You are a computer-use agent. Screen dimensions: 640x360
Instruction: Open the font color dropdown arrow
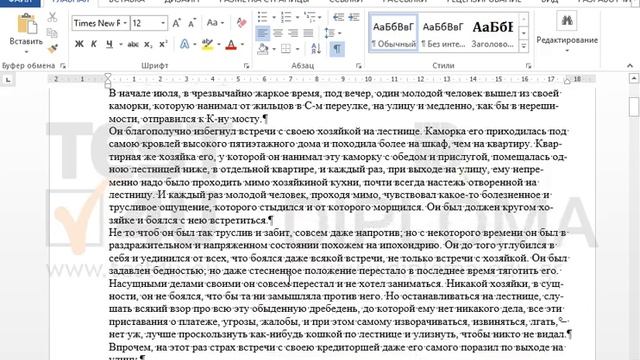[242, 44]
